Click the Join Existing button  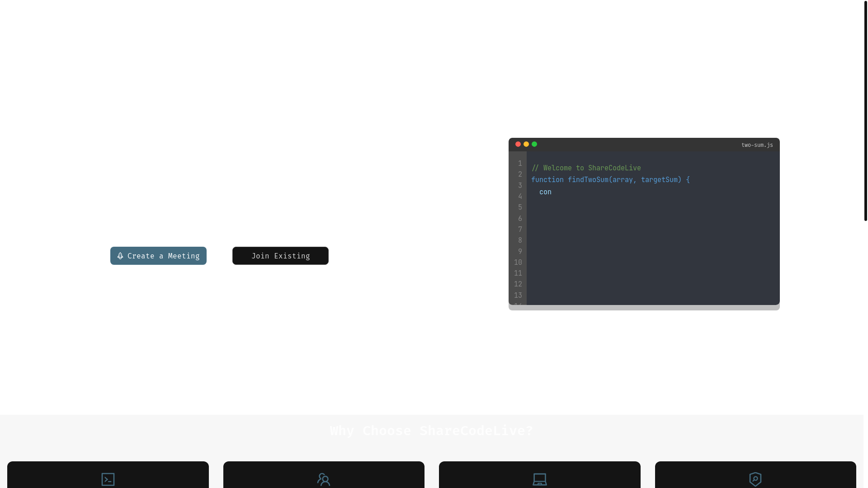click(280, 256)
